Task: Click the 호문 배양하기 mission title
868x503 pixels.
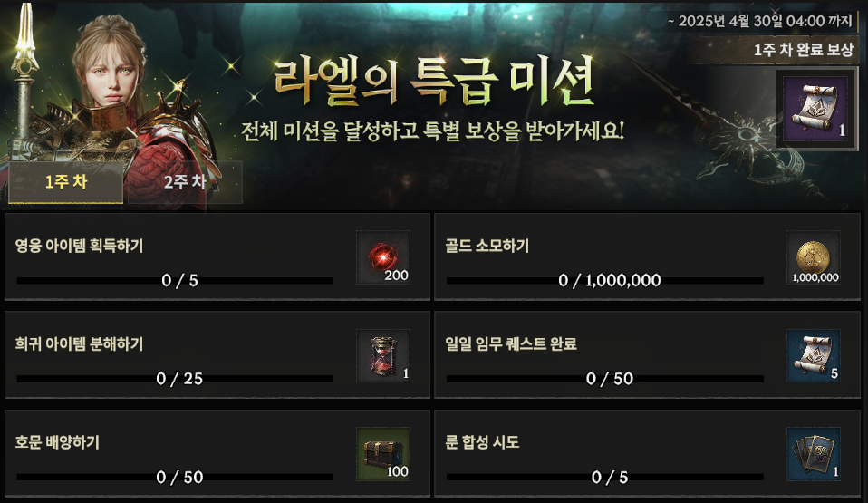Action: 58,442
